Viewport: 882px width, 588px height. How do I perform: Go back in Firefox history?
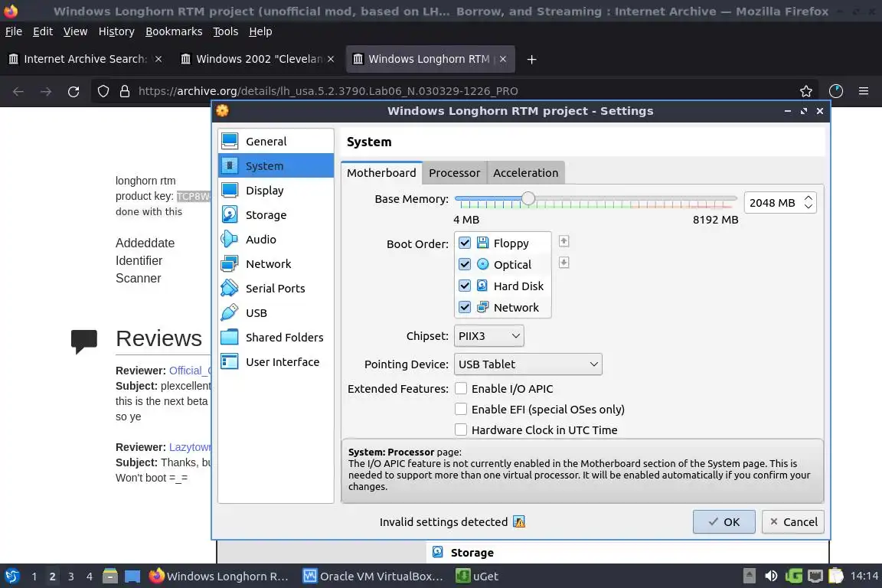pyautogui.click(x=18, y=91)
